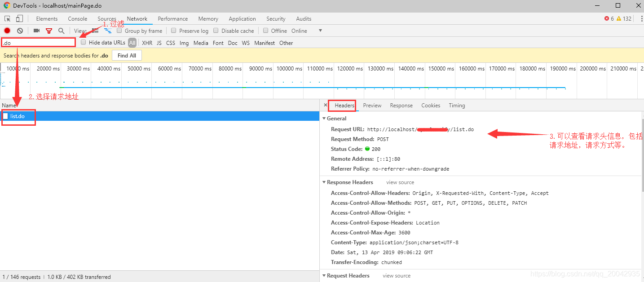
Task: Click the 100000 ms timeline marker
Action: 289,69
